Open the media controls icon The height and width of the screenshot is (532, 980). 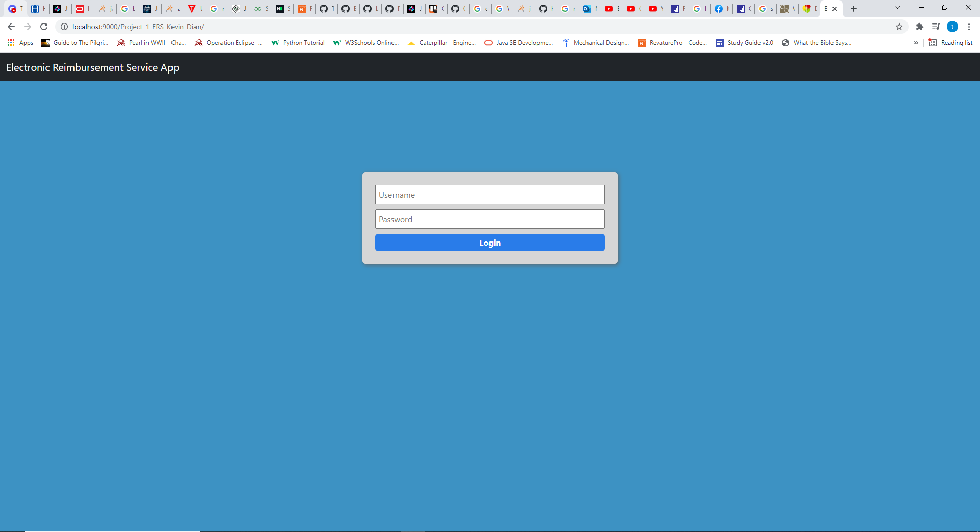point(936,27)
